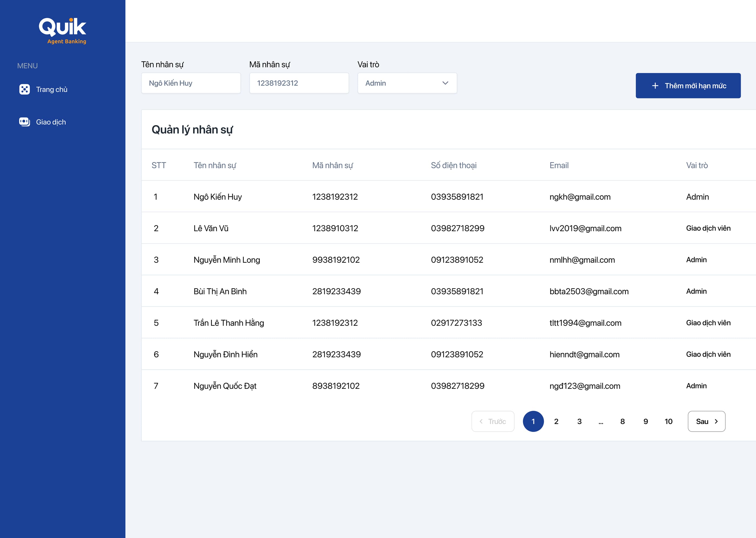Click the pagination ellipsis
The image size is (756, 538).
pos(601,423)
